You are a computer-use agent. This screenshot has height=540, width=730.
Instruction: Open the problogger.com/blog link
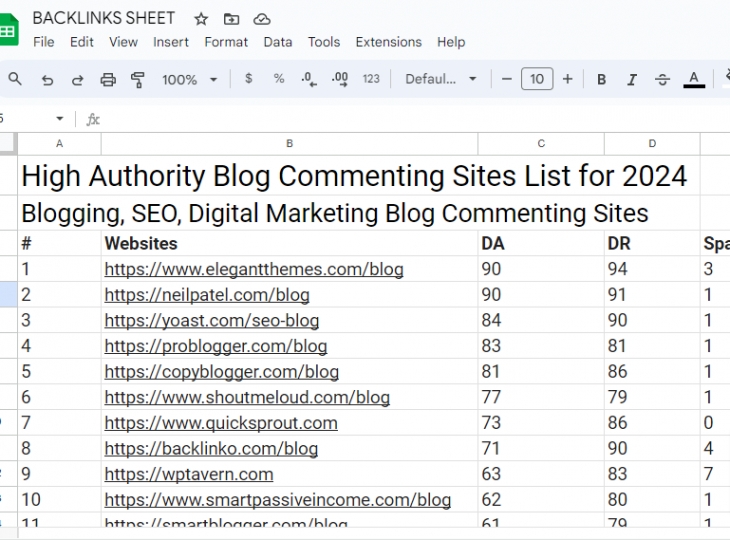216,346
